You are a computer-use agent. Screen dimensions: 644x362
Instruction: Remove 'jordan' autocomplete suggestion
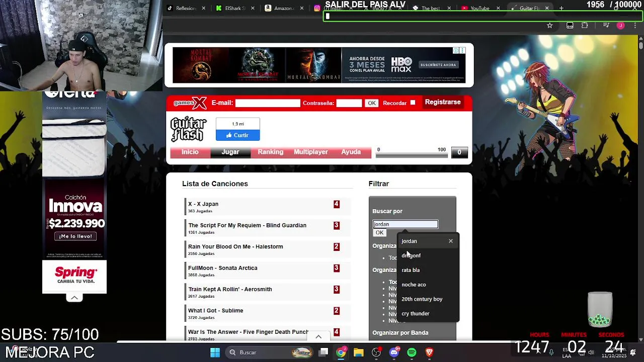tap(451, 241)
